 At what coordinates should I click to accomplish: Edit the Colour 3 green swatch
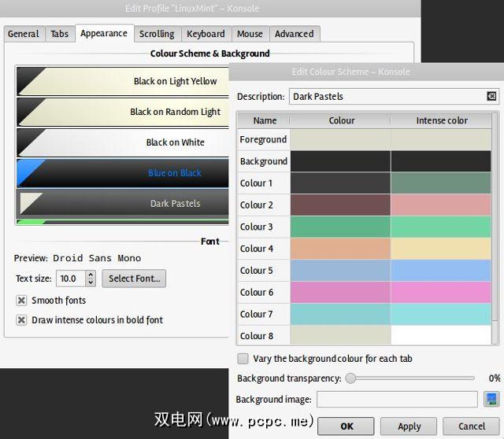(340, 227)
